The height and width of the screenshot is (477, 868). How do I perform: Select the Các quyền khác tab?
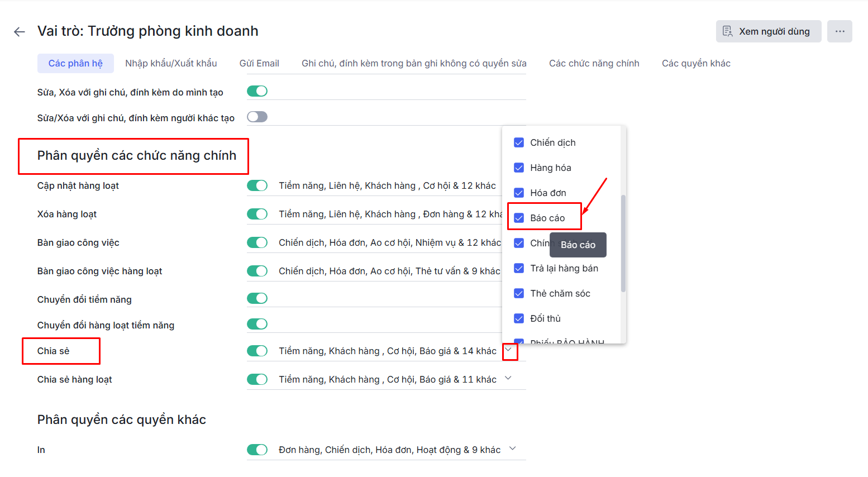point(696,63)
